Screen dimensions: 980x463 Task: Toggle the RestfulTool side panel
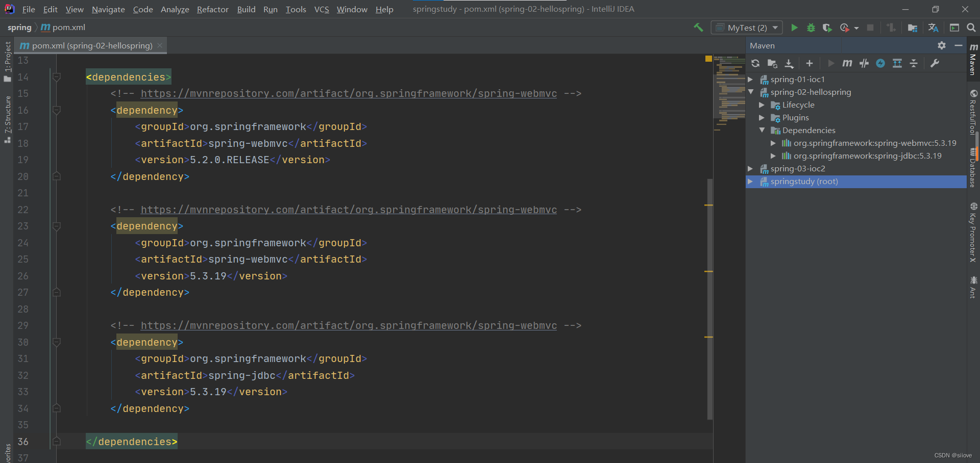pyautogui.click(x=973, y=111)
